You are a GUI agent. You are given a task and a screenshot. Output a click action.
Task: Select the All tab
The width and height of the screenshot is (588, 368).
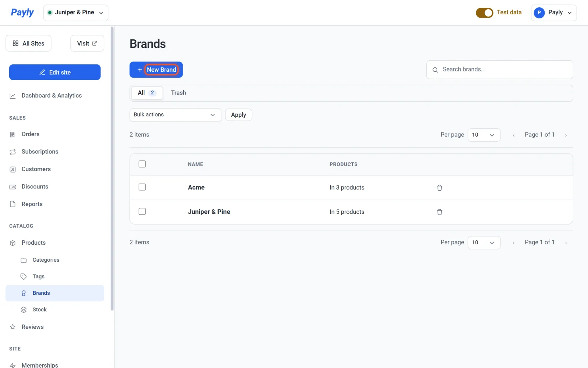tap(147, 93)
